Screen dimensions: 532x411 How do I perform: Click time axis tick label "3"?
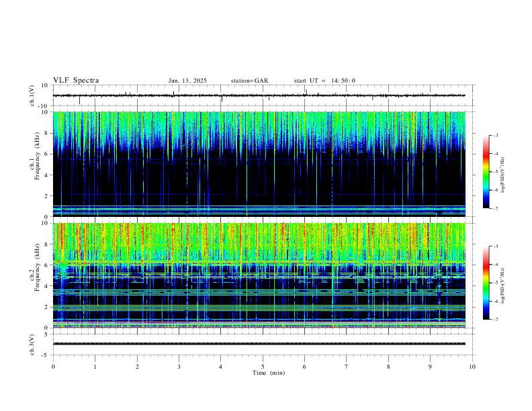(x=179, y=367)
